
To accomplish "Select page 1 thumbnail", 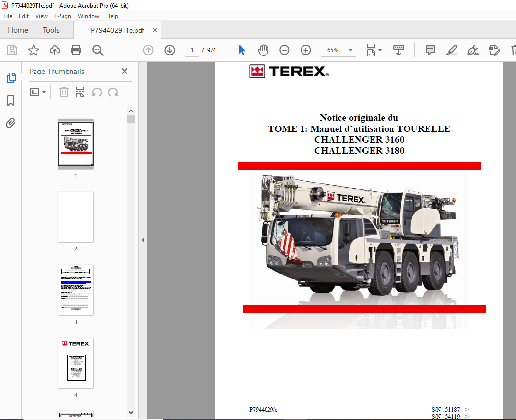I will (76, 144).
